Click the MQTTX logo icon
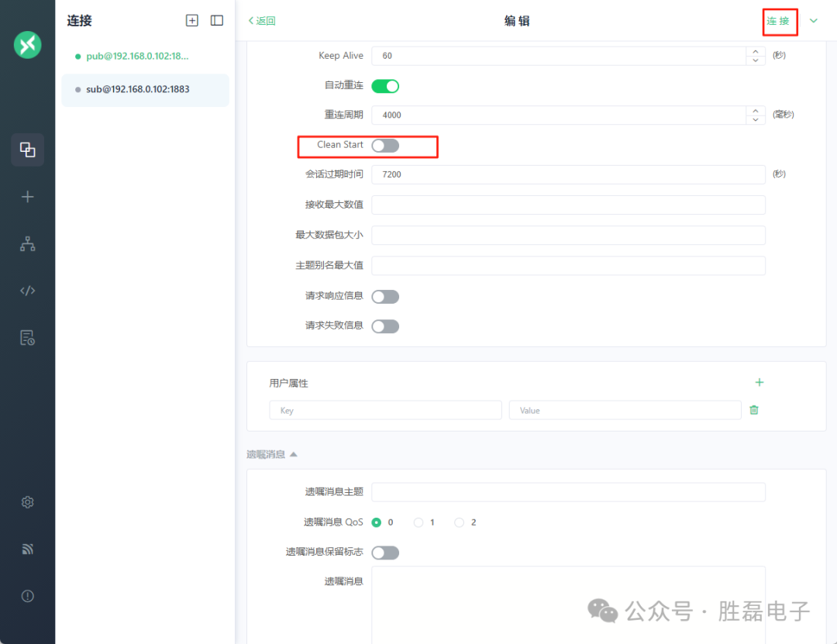 (27, 45)
